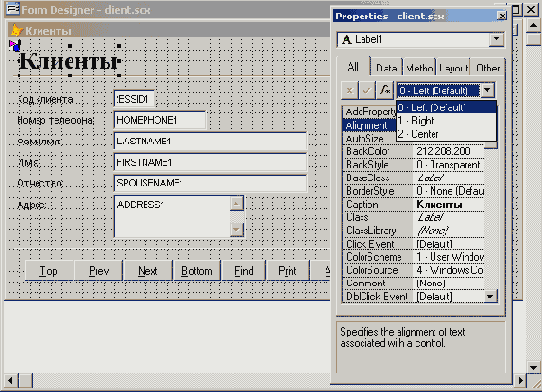The width and height of the screenshot is (542, 392).
Task: Click ADDRESS box scroll down arrow
Action: (x=236, y=229)
